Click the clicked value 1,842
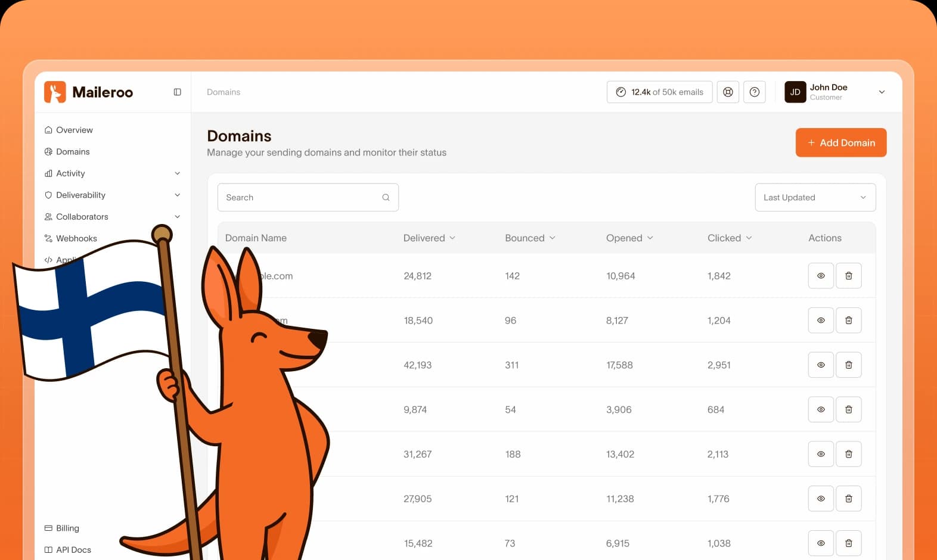Image resolution: width=937 pixels, height=560 pixels. coord(719,276)
